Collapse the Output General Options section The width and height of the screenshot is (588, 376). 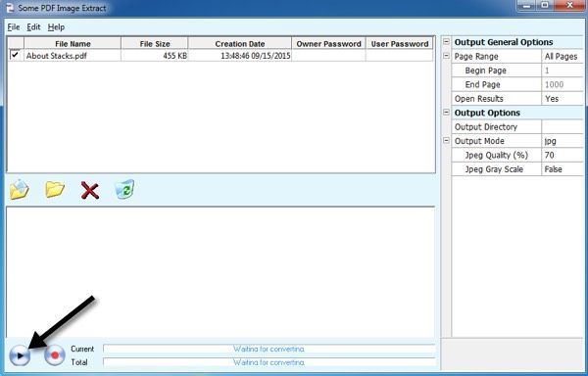click(x=446, y=41)
